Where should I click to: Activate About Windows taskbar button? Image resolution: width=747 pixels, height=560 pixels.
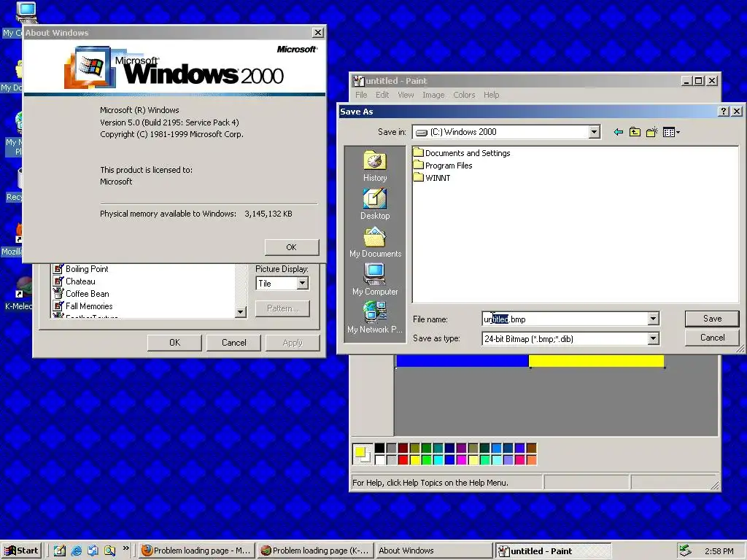point(433,551)
